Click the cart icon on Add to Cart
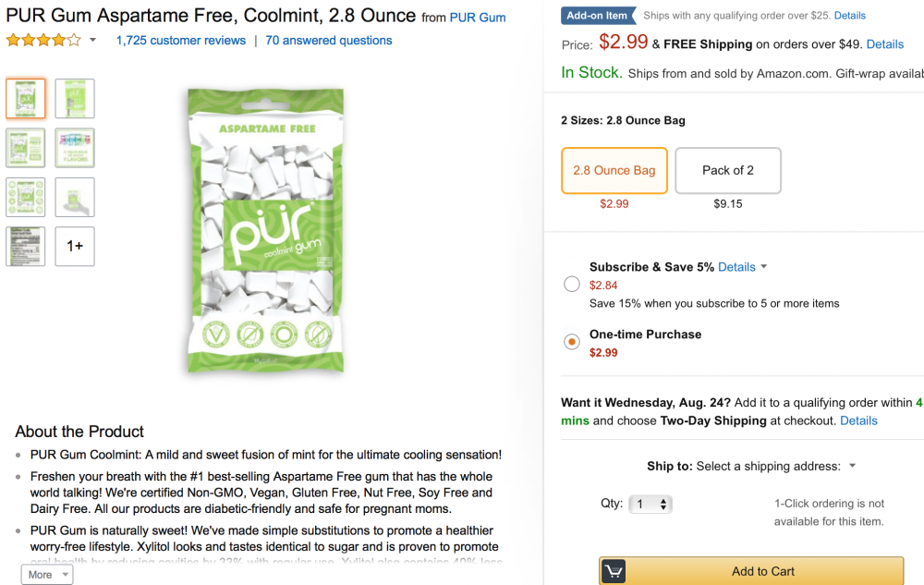 coord(614,571)
